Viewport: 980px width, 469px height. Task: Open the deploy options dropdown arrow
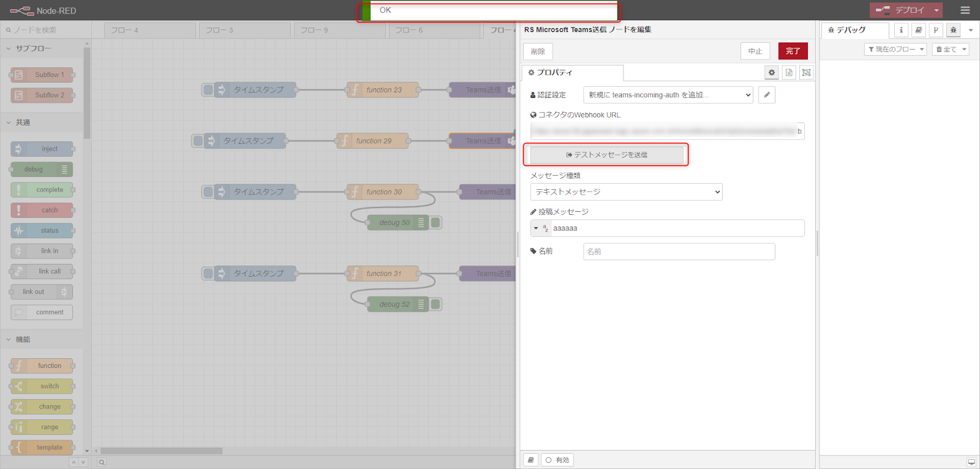(937, 10)
